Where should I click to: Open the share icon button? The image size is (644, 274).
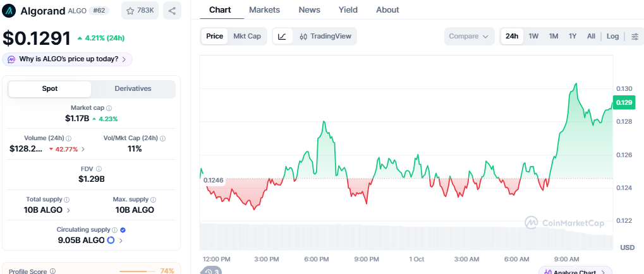pos(172,11)
